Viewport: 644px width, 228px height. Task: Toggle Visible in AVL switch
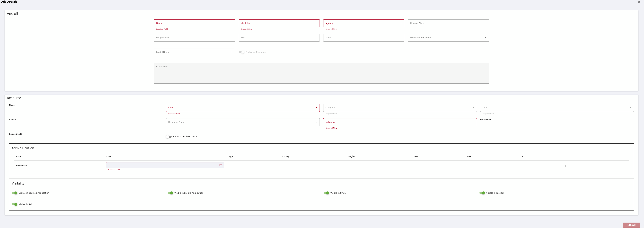point(14,204)
